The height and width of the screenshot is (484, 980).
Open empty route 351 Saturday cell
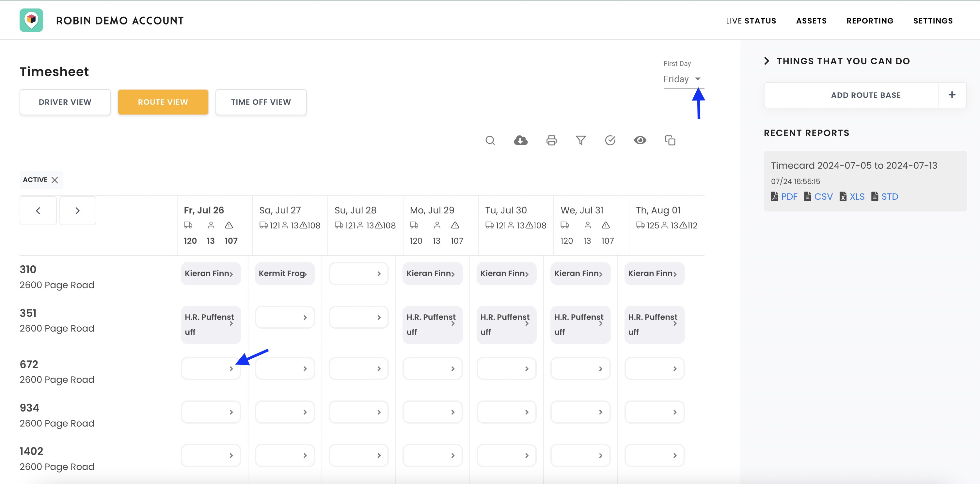tap(285, 317)
